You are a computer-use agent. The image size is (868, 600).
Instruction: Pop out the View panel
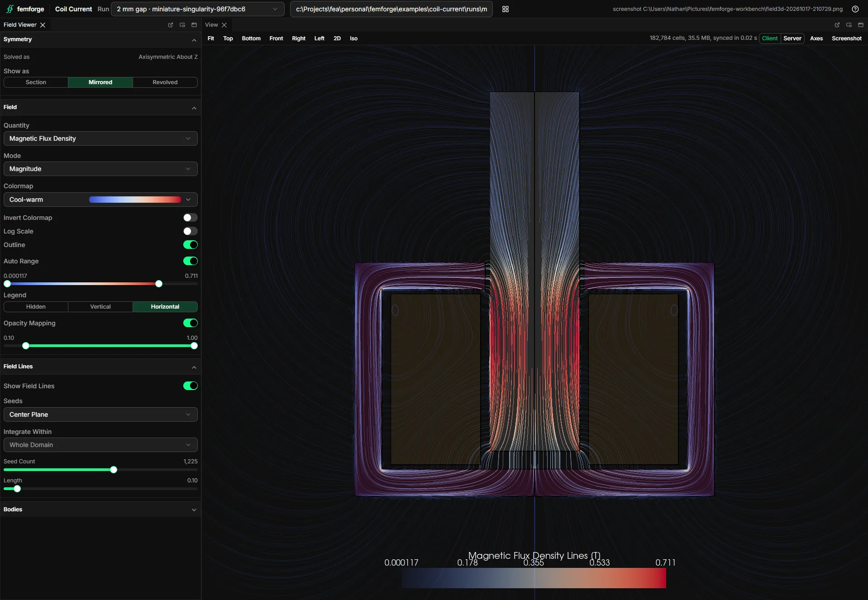837,25
